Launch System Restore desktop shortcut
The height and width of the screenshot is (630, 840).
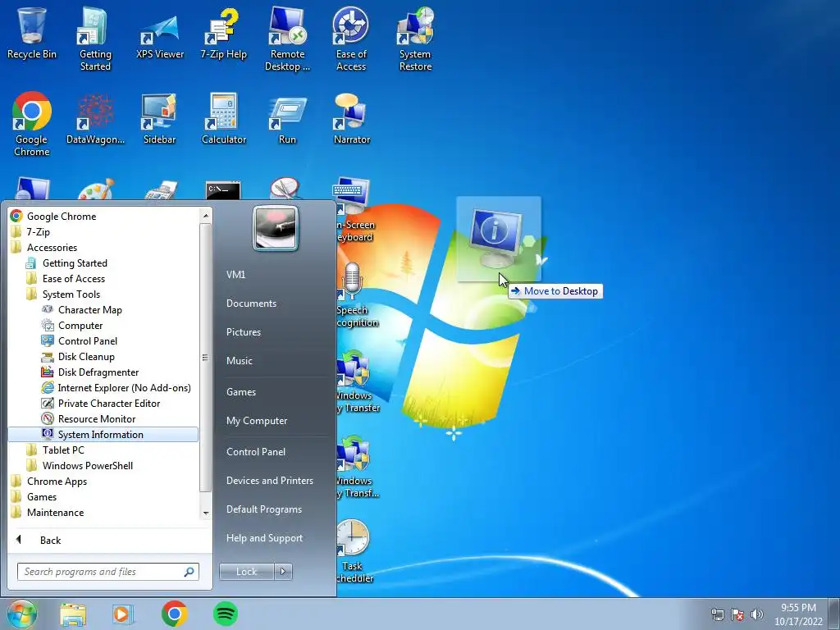point(415,39)
